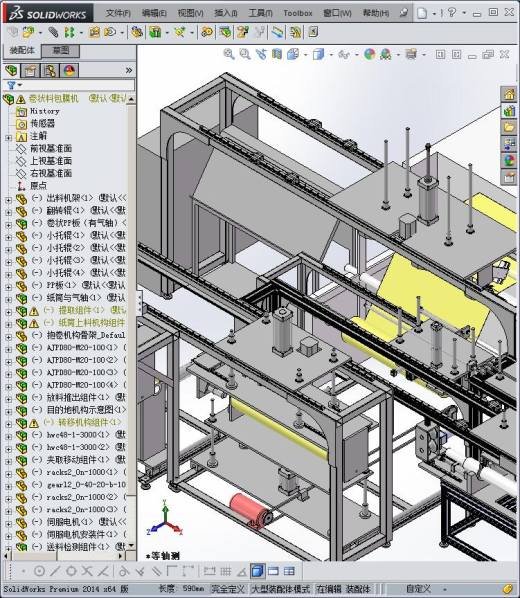Open the 视图(V) menu

[x=190, y=13]
